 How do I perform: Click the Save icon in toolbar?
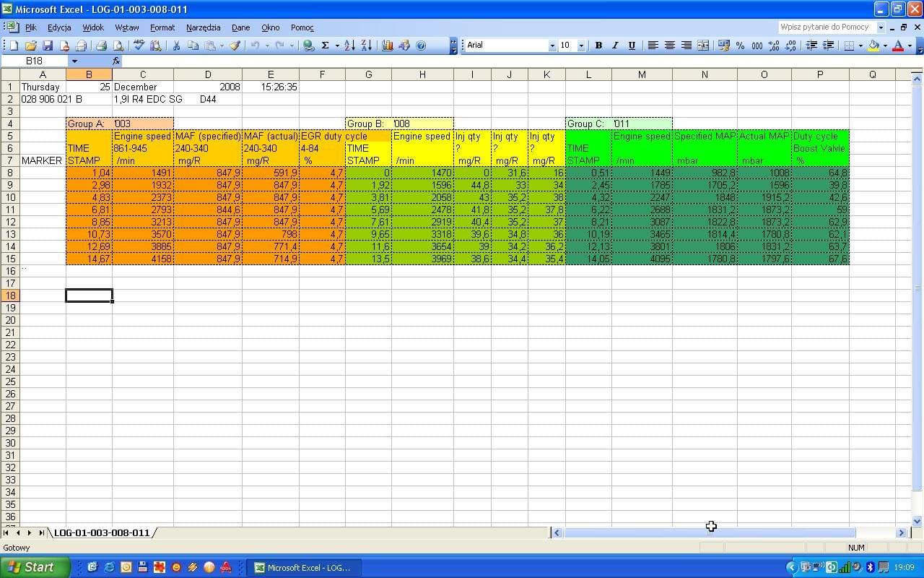48,46
